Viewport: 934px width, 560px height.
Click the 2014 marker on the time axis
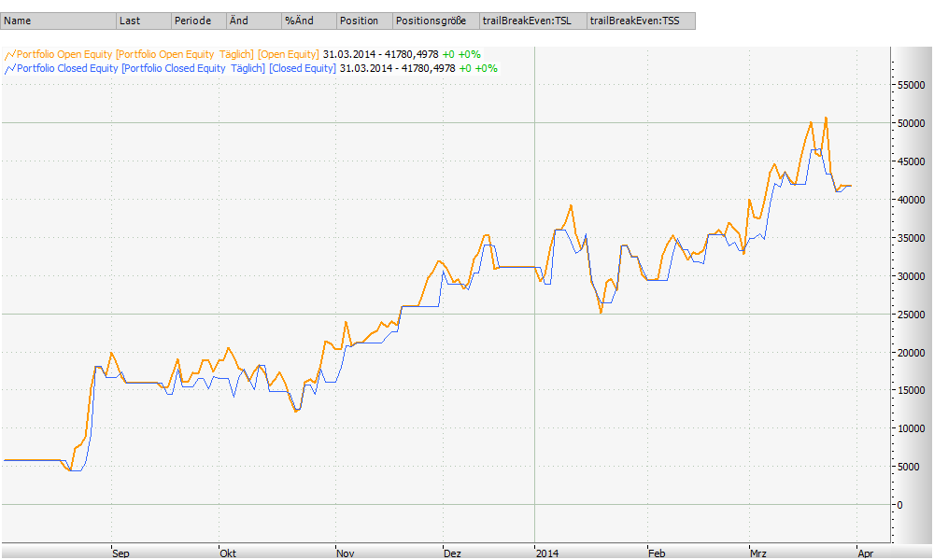click(x=545, y=553)
